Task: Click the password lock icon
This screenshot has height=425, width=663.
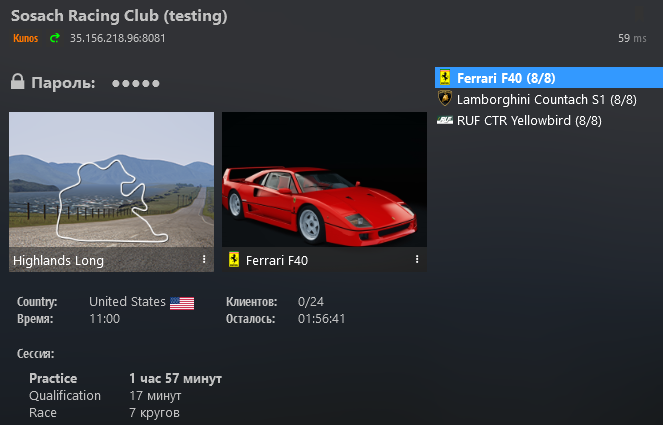Action: coord(17,82)
